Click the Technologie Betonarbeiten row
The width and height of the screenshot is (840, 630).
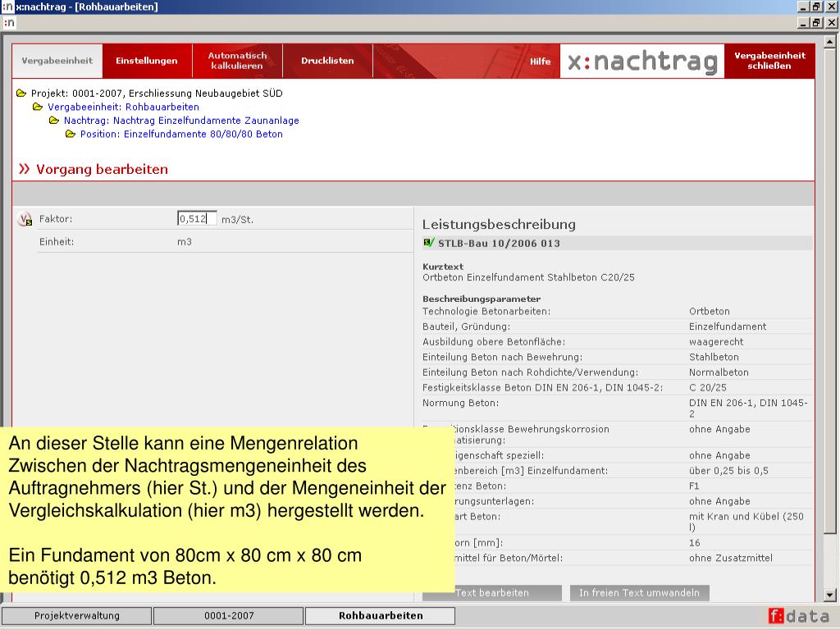tap(617, 311)
